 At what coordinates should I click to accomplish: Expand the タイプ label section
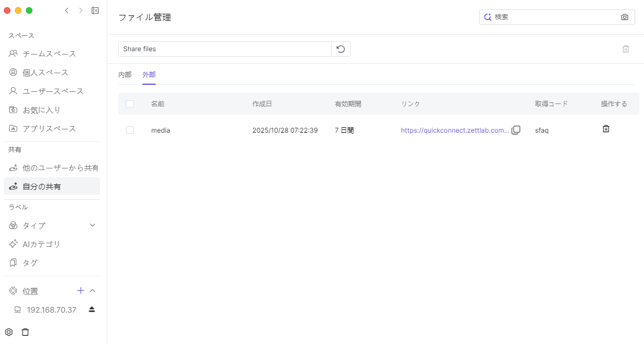coord(92,225)
